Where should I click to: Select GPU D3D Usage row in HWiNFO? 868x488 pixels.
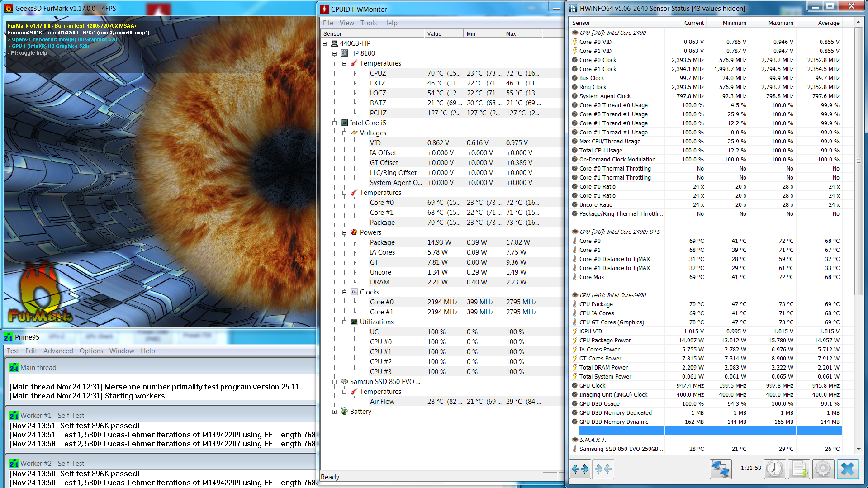click(x=706, y=403)
